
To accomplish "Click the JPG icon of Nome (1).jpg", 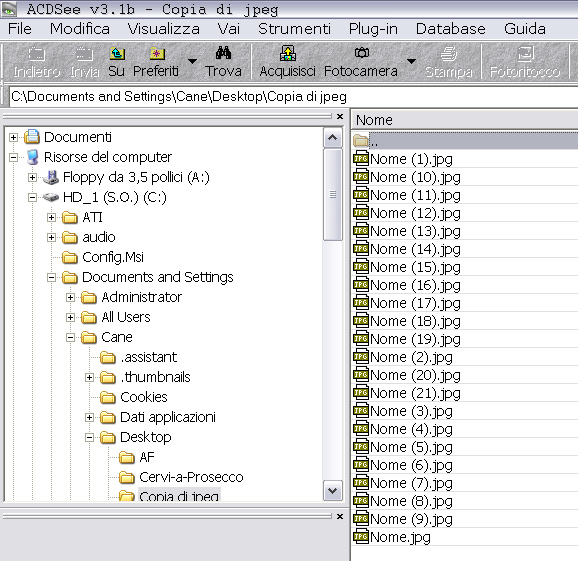I will coord(361,159).
